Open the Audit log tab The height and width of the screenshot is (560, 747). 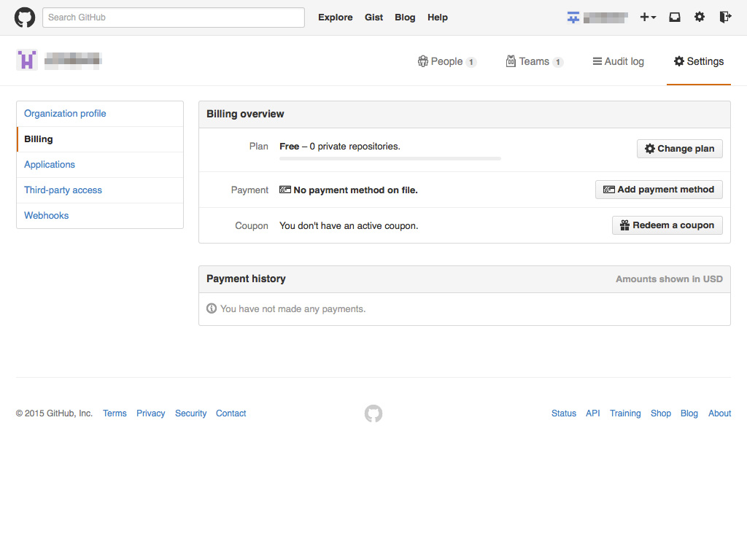point(618,61)
